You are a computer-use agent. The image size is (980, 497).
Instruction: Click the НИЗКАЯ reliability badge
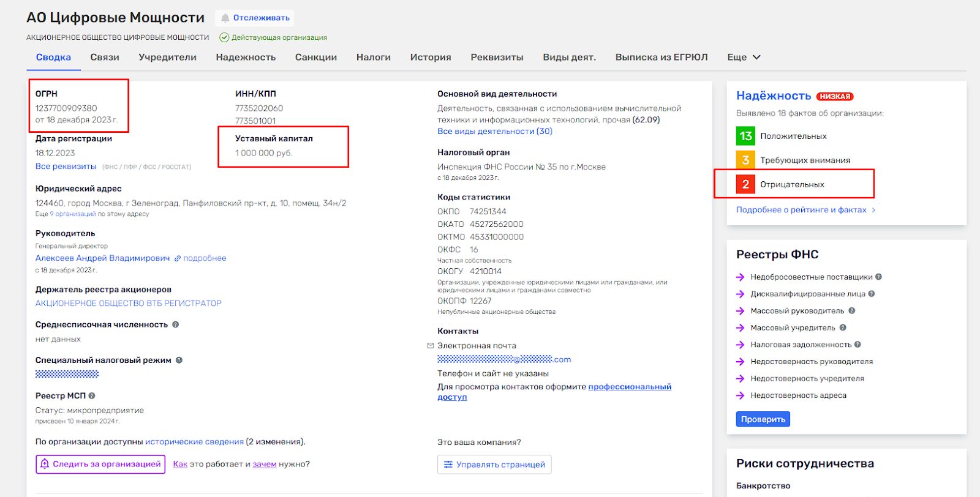tap(835, 96)
